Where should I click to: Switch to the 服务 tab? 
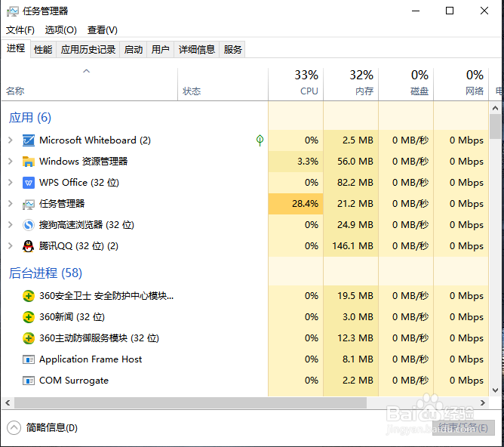(x=232, y=50)
